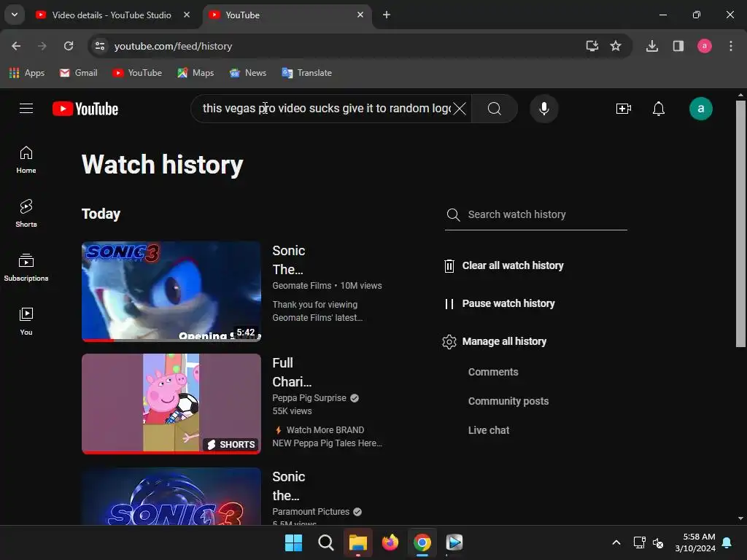Show hidden system tray icons chevron
This screenshot has height=560, width=747.
pyautogui.click(x=616, y=542)
